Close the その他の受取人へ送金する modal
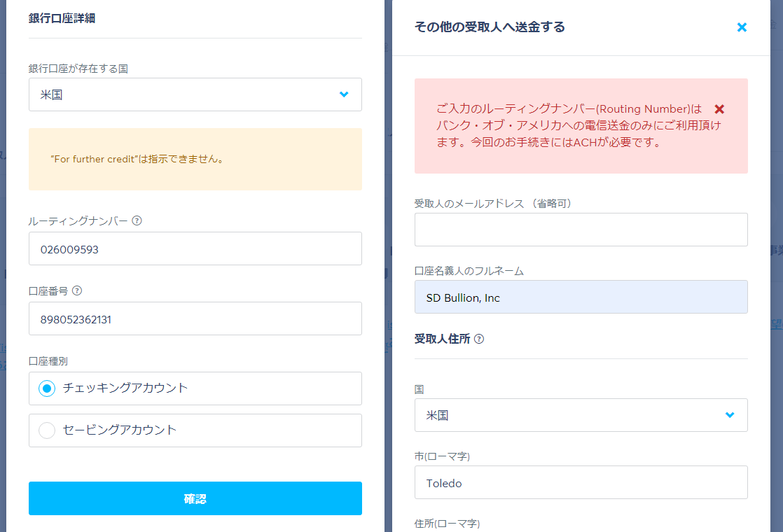Image resolution: width=783 pixels, height=532 pixels. [742, 27]
